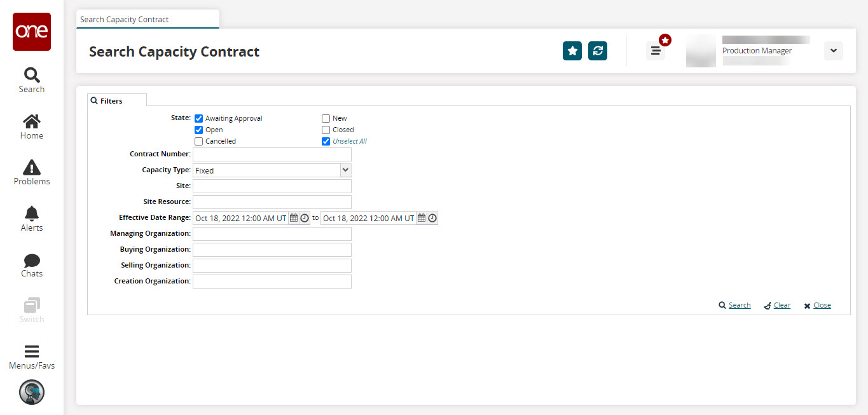Check the Closed state checkbox

[x=326, y=130]
